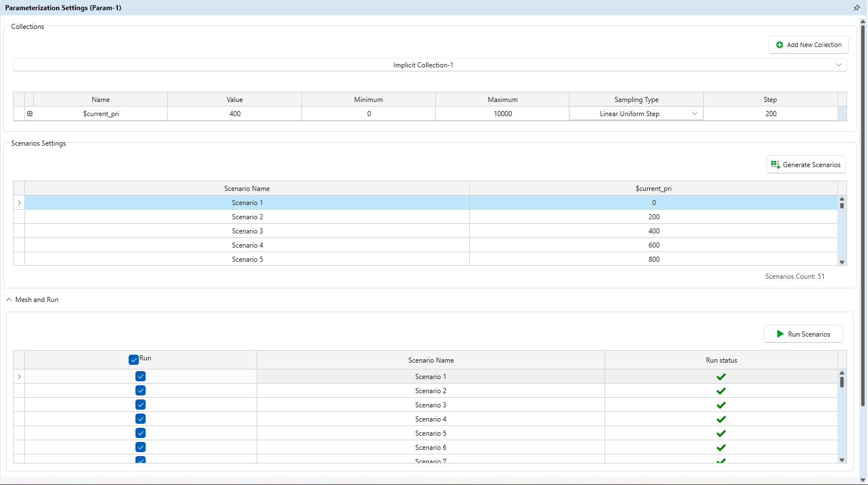Screen dimensions: 868x485
Task: Click the green check status for Scenario 4
Action: pos(721,419)
